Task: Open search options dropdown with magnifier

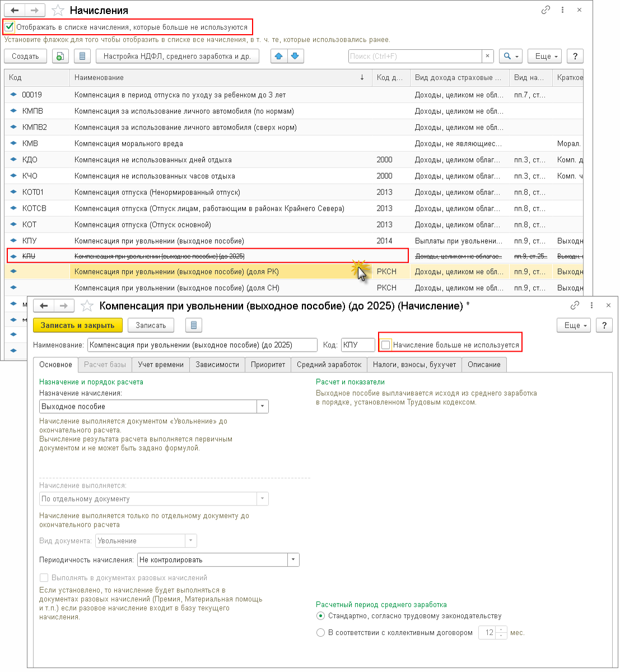Action: (510, 56)
